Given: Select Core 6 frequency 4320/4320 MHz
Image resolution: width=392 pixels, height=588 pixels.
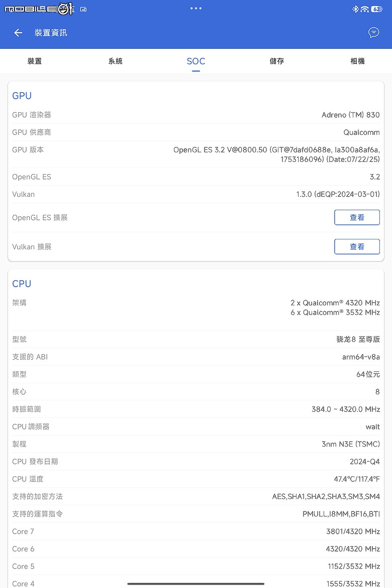Looking at the screenshot, I should coord(353,549).
